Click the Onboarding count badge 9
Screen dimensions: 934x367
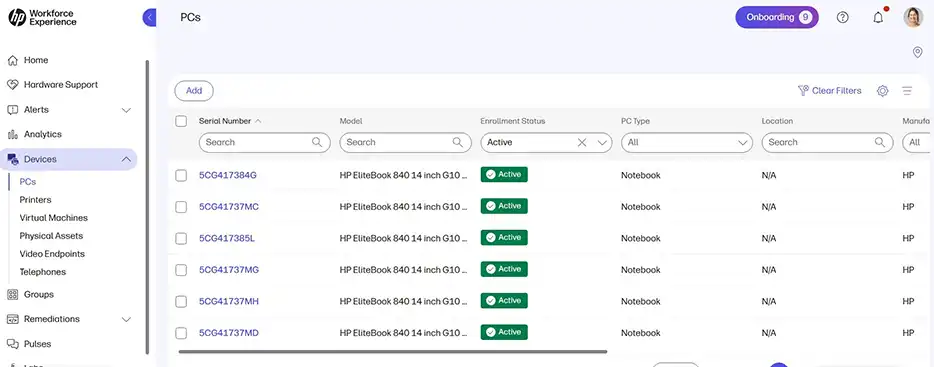(x=805, y=17)
